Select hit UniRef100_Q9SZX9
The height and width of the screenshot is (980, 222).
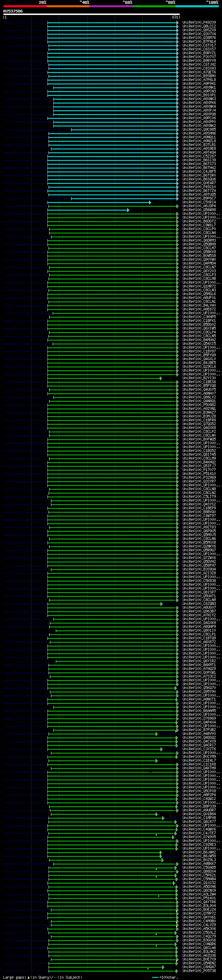click(199, 30)
